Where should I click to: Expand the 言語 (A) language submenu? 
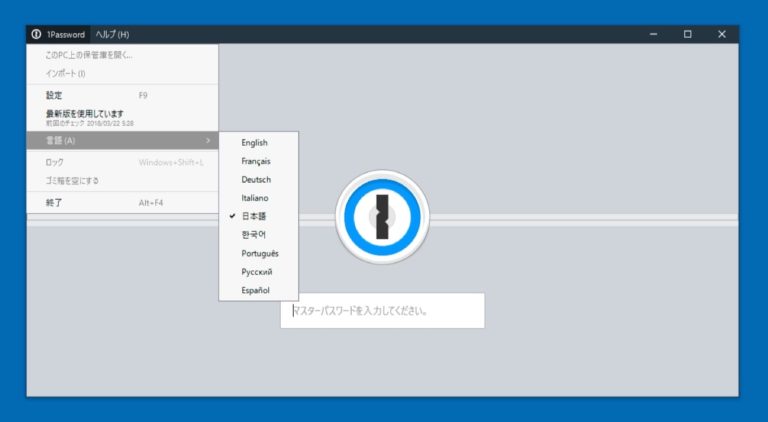[x=61, y=141]
